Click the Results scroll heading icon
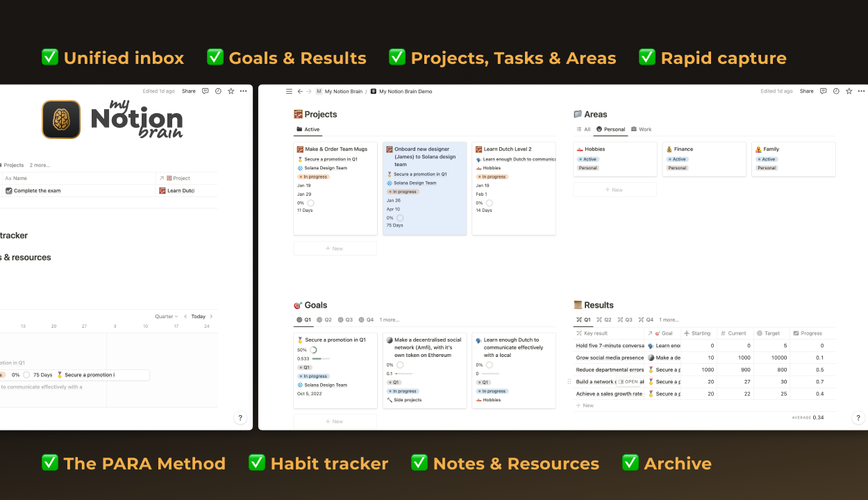 point(578,305)
